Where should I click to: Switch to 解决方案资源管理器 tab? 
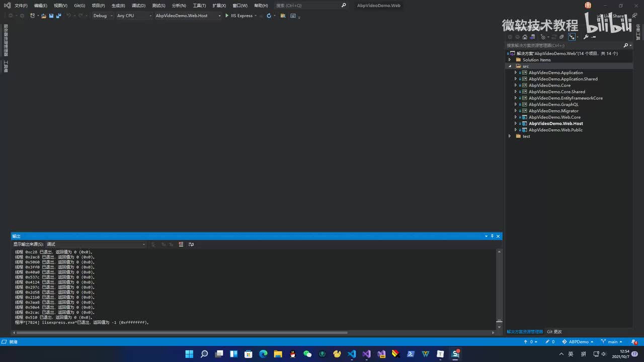[525, 332]
